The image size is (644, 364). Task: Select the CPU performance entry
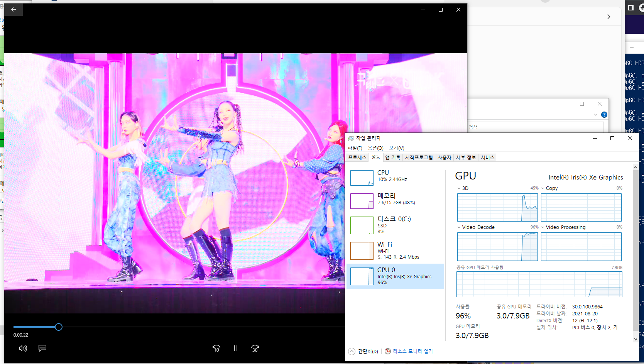click(396, 177)
